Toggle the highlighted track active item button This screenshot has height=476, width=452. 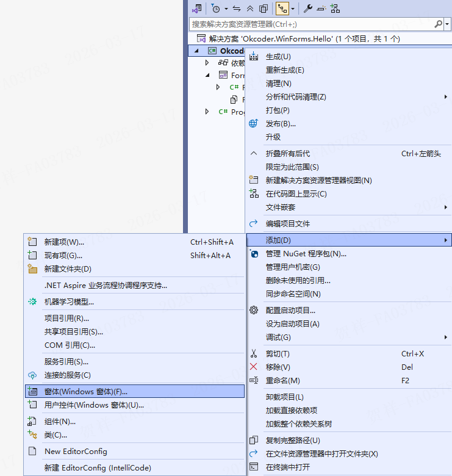[282, 9]
